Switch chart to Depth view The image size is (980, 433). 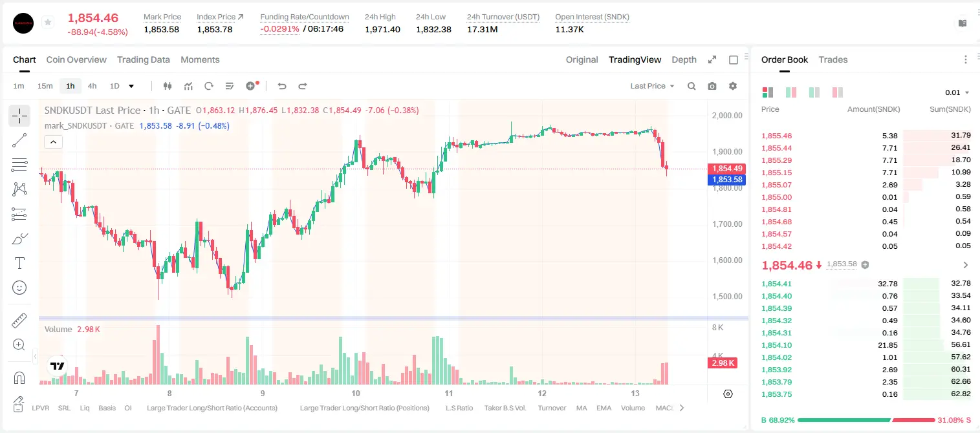coord(684,59)
